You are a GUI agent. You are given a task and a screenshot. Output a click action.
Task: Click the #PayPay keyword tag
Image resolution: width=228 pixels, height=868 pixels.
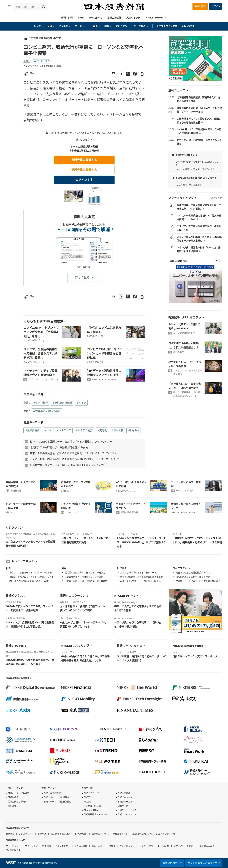134,430
